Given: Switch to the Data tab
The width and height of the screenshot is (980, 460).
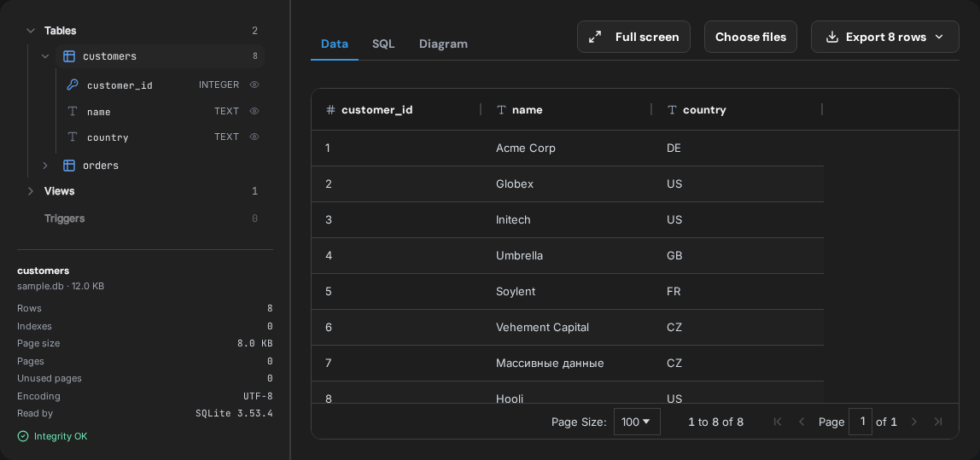Looking at the screenshot, I should [335, 44].
